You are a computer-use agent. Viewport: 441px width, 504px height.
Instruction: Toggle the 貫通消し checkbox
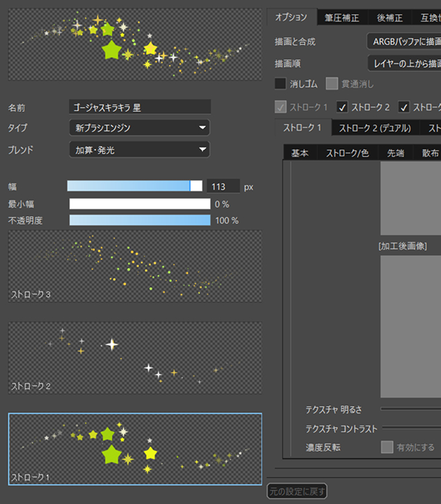332,84
